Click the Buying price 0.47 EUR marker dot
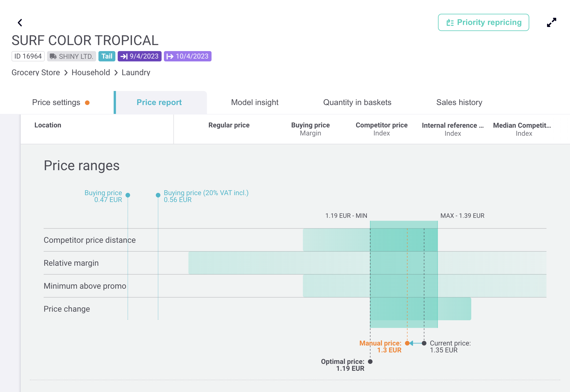This screenshot has height=392, width=570. (128, 195)
